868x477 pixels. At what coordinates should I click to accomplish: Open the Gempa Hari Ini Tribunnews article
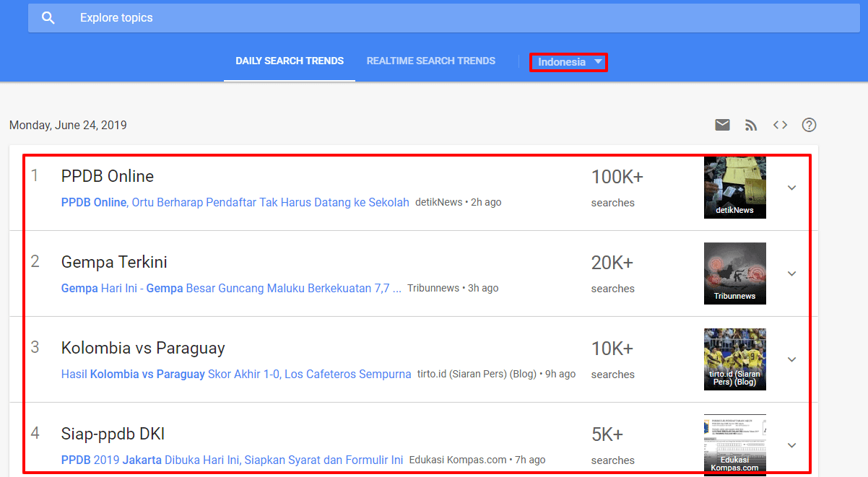(x=231, y=288)
